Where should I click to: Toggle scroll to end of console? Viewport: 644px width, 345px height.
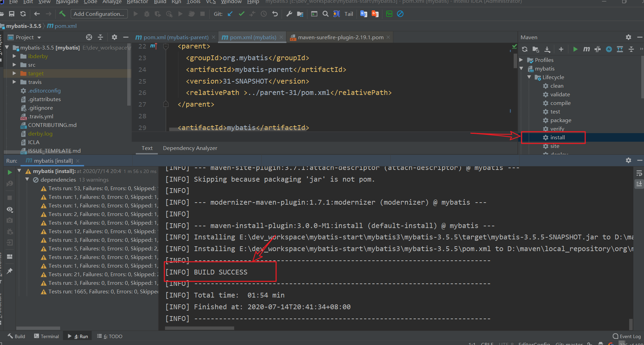click(x=639, y=184)
